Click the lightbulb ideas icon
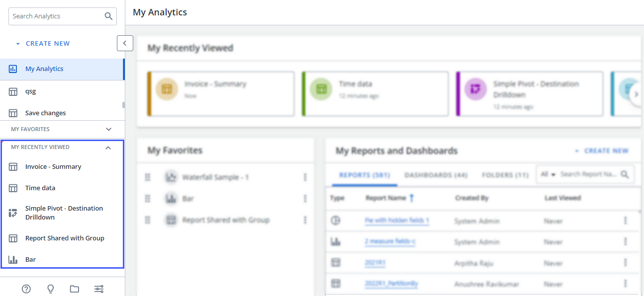 (x=50, y=289)
